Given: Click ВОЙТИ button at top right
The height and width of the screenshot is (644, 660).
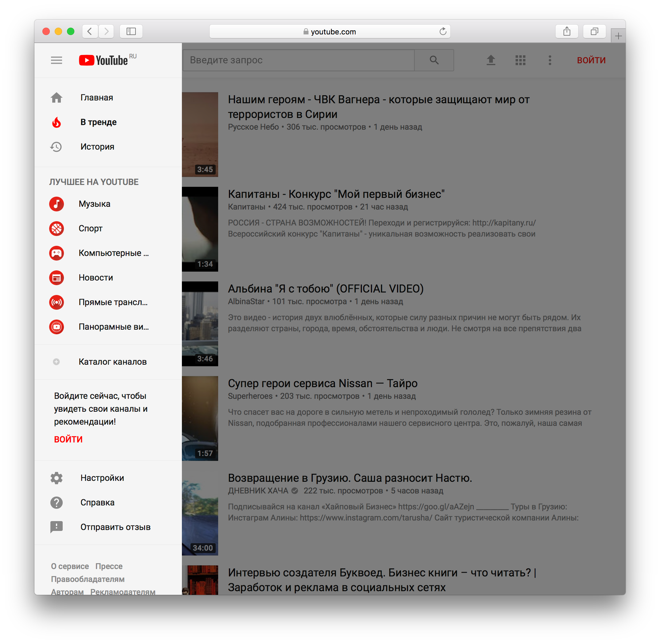Looking at the screenshot, I should point(591,60).
